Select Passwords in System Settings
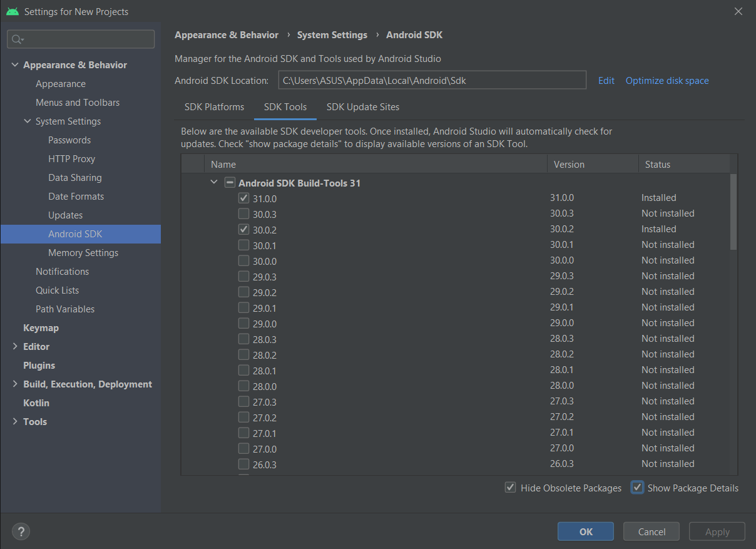 click(69, 140)
